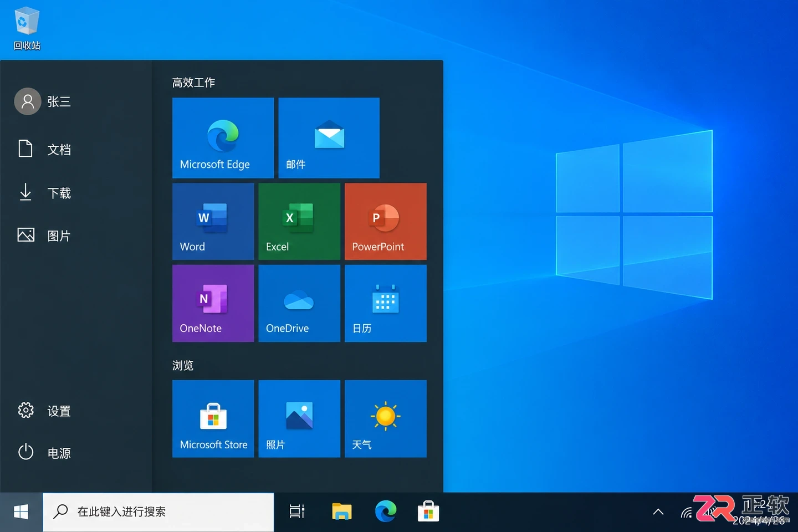Screen dimensions: 798x532
Task: Open Task View in the taskbar
Action: pos(297,512)
